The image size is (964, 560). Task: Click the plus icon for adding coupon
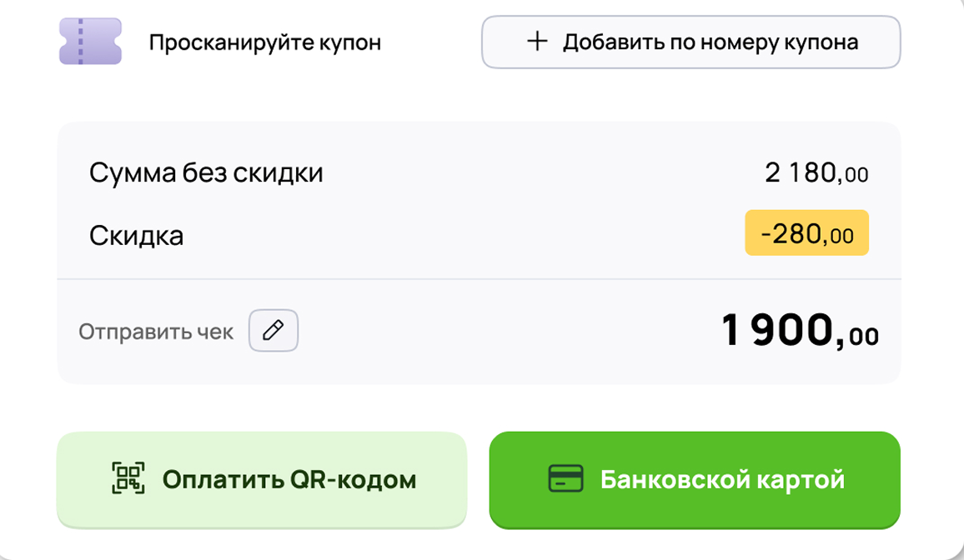(538, 42)
